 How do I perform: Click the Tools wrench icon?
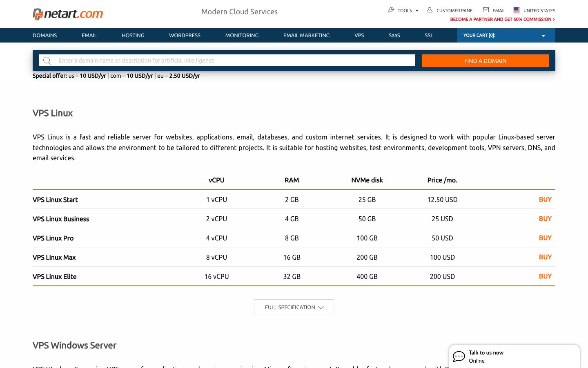391,10
